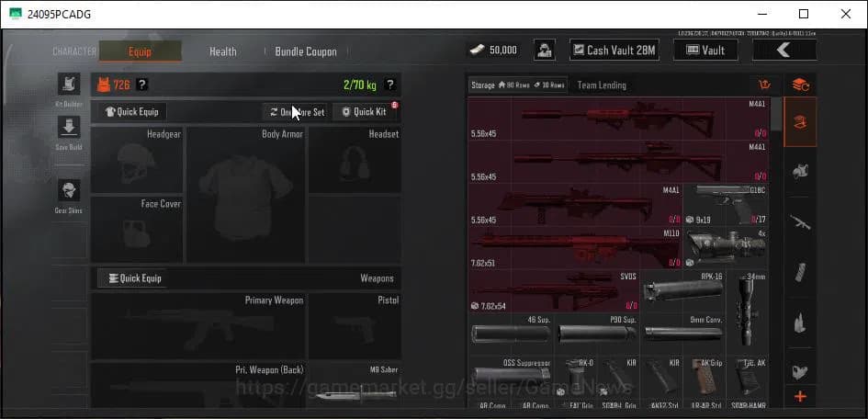Screen dimensions: 868x419
Task: Select the SVDS rifle in storage
Action: coord(554,291)
